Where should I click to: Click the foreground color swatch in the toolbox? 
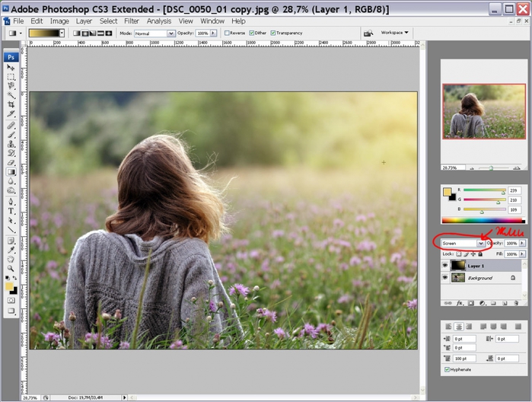point(9,286)
